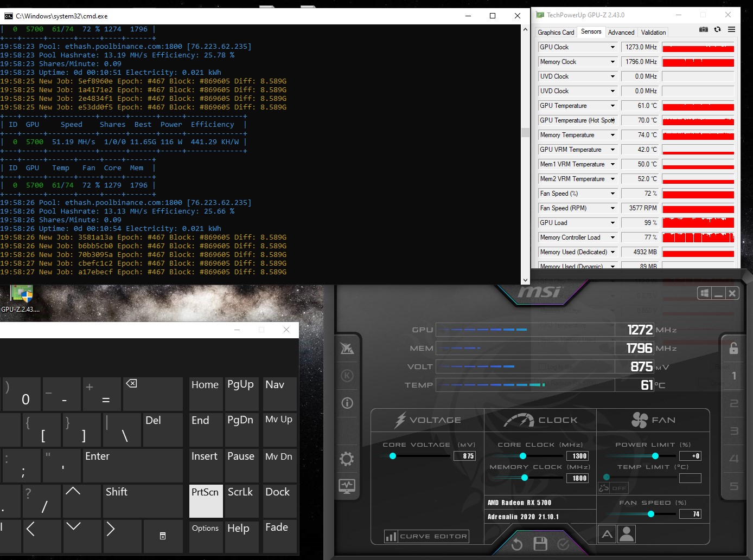Expand GPU Load sensor dropdown
The image size is (753, 560).
[613, 223]
